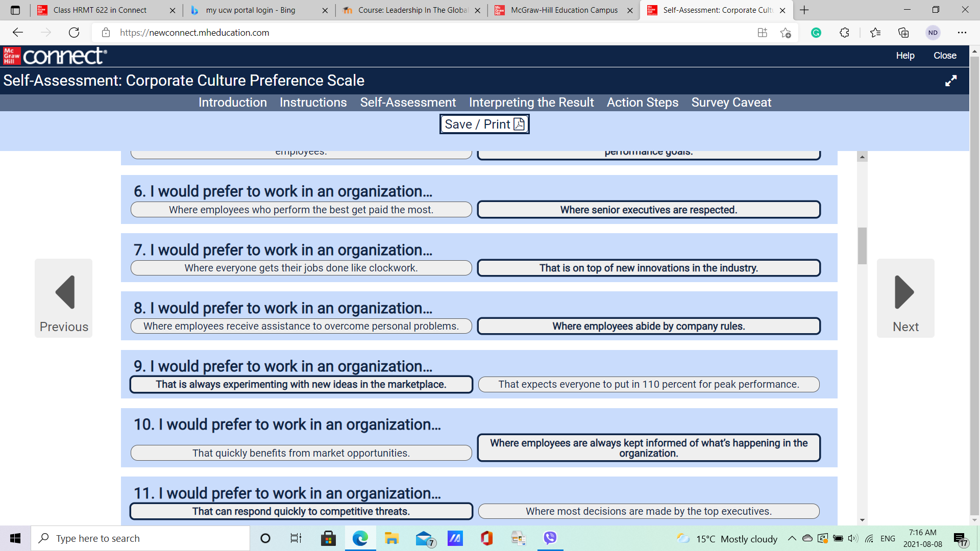The image size is (980, 551).
Task: Open Grammarly extension icon
Action: 816,33
